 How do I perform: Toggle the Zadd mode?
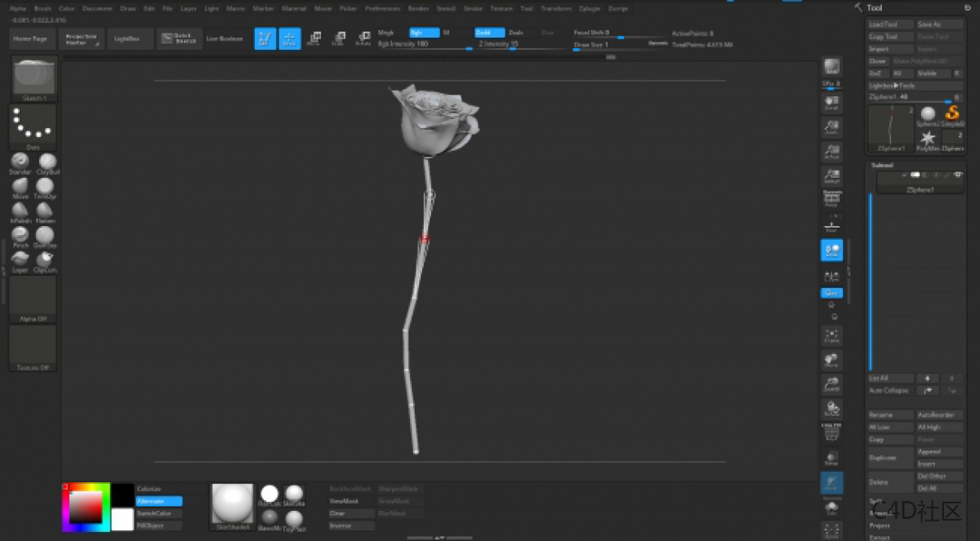point(489,33)
